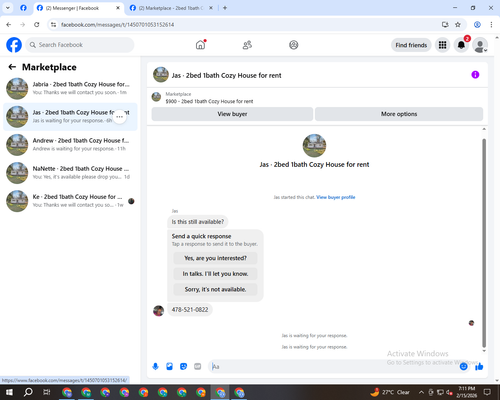
Task: Click the large listing photo in chat
Action: click(x=314, y=145)
